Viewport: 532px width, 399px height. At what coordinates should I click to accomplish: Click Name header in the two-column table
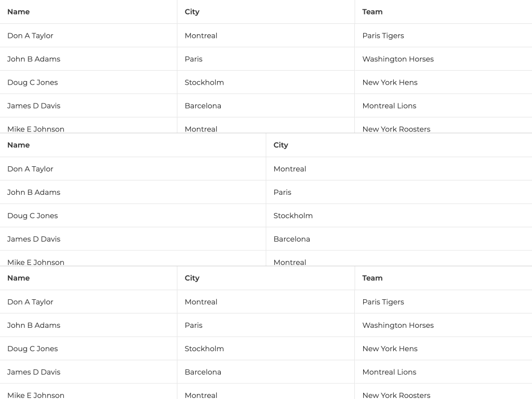coord(19,145)
